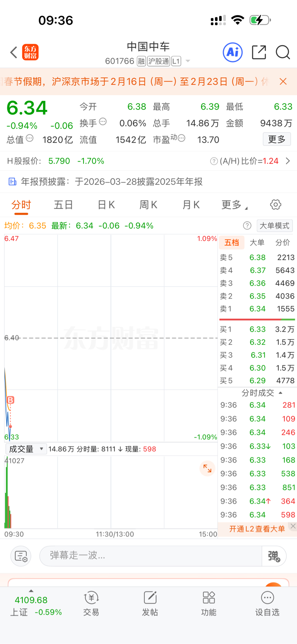Switch to the 周K tab
Viewport: 297px width, 644px height.
tap(148, 205)
